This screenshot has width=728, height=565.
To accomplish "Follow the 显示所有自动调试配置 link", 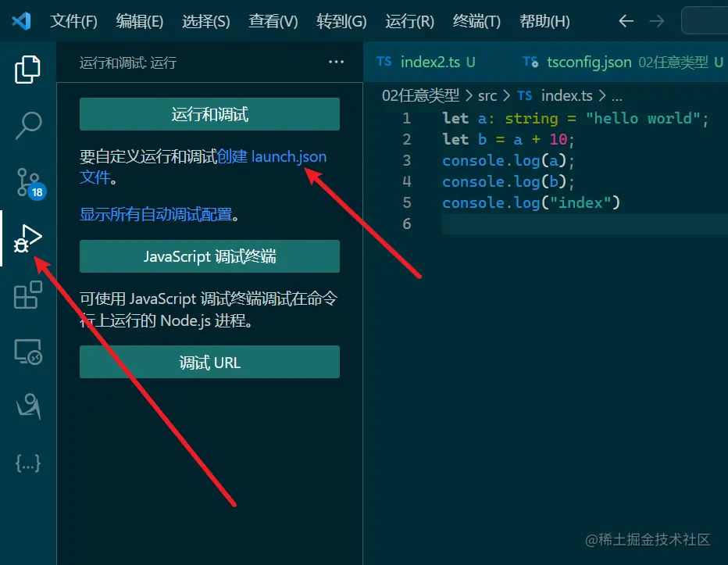I will (156, 214).
